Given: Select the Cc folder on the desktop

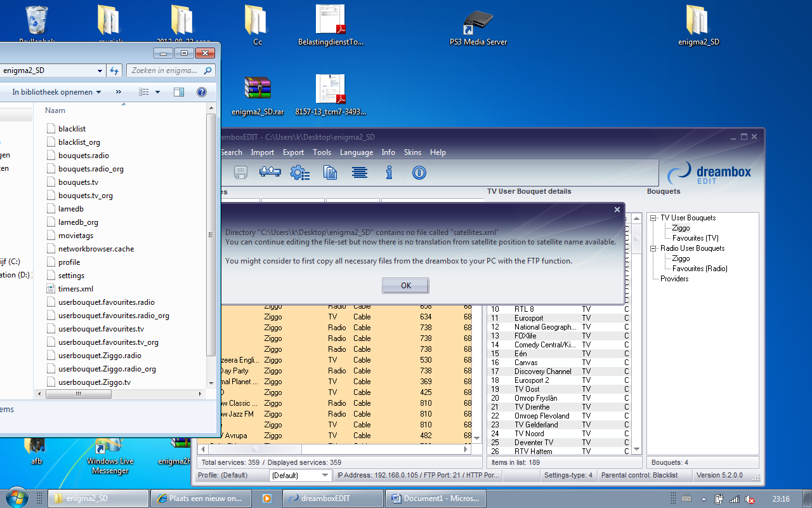Looking at the screenshot, I should [257, 25].
